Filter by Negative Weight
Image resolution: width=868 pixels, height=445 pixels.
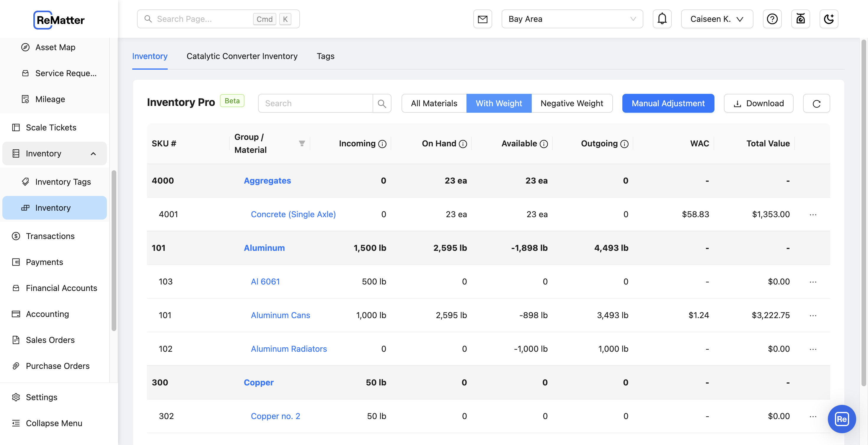click(x=572, y=103)
